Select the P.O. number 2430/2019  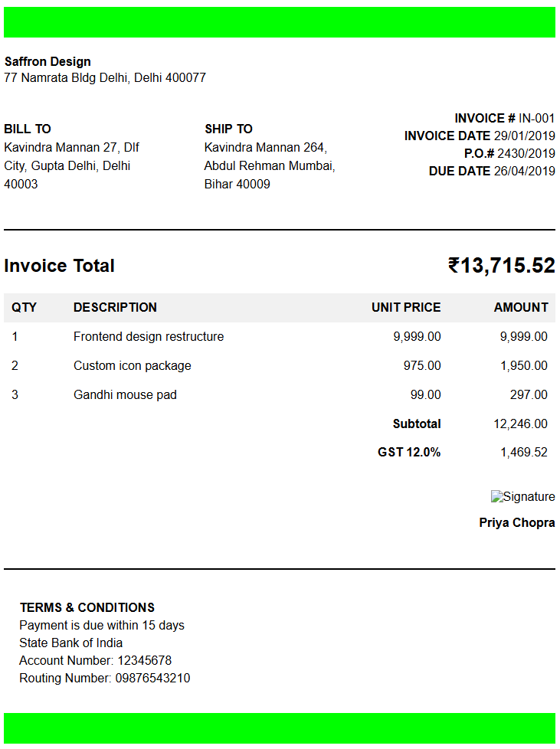526,153
